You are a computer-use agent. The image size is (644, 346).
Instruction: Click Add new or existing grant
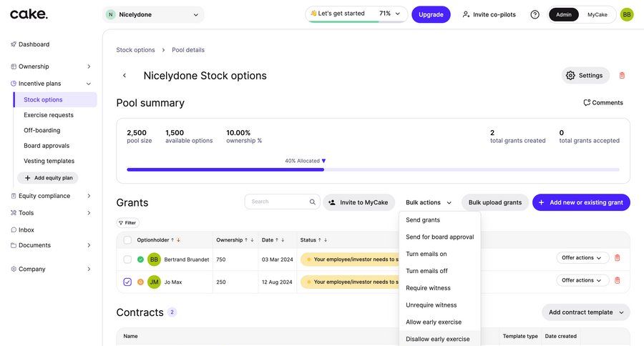tap(581, 202)
